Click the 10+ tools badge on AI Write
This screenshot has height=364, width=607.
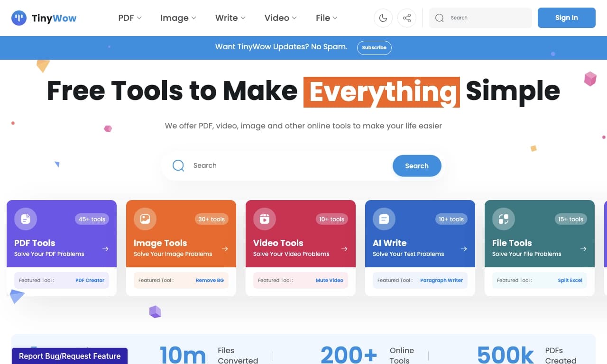(x=451, y=219)
